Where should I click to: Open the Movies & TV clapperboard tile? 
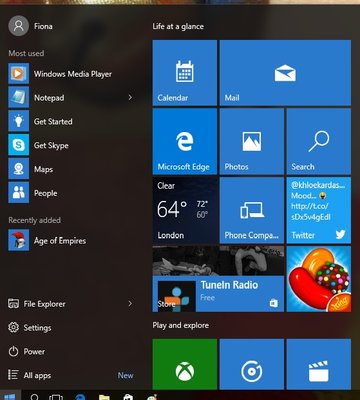(x=319, y=364)
